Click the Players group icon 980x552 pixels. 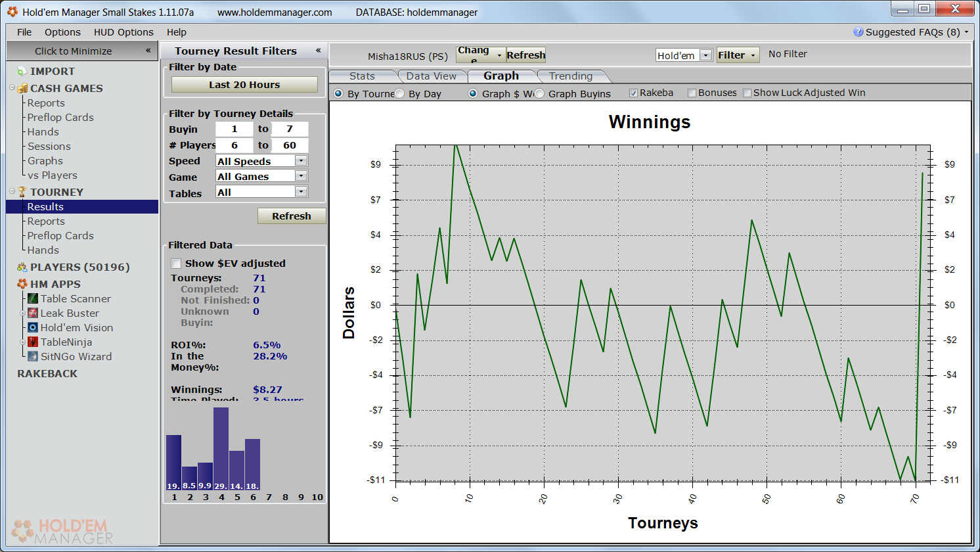pos(22,267)
